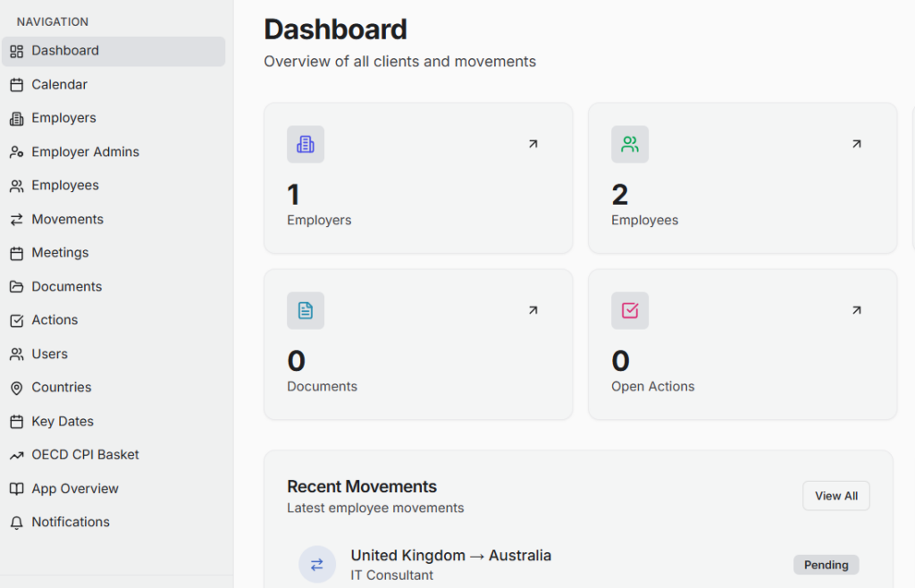Screen dimensions: 915x588
Task: Click the Employers card building icon
Action: coord(306,144)
